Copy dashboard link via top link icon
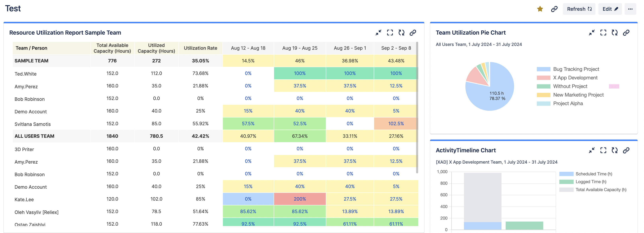Screen dimensions: 644x233 [x=554, y=9]
